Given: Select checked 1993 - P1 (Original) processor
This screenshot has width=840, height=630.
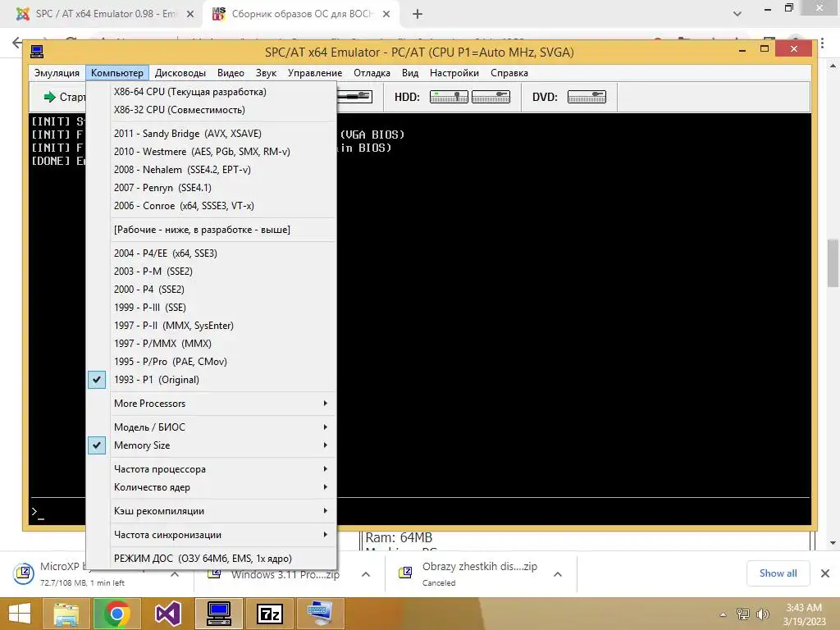Looking at the screenshot, I should [x=211, y=379].
